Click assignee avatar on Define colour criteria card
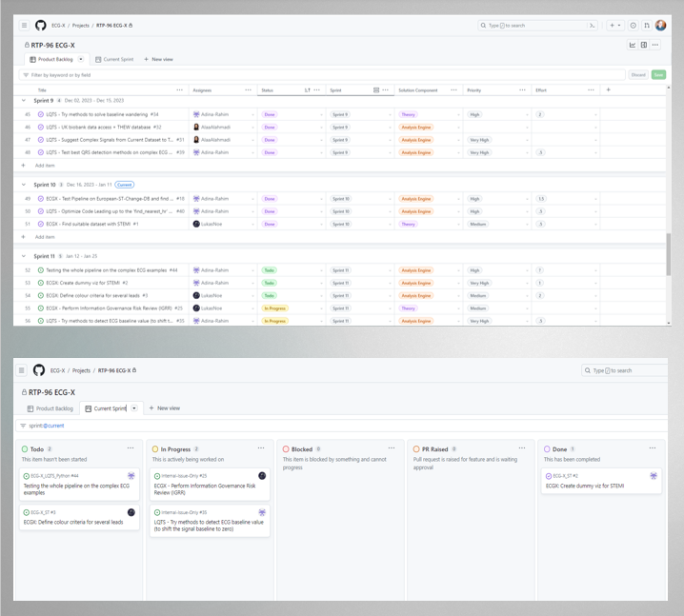Screen dimensions: 684x616 point(131,512)
